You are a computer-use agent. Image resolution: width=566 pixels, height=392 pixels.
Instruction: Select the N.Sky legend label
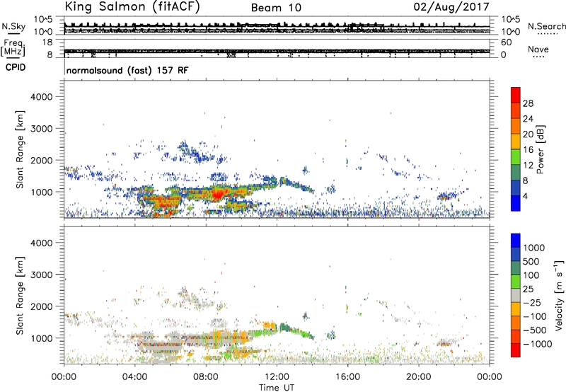click(x=13, y=26)
